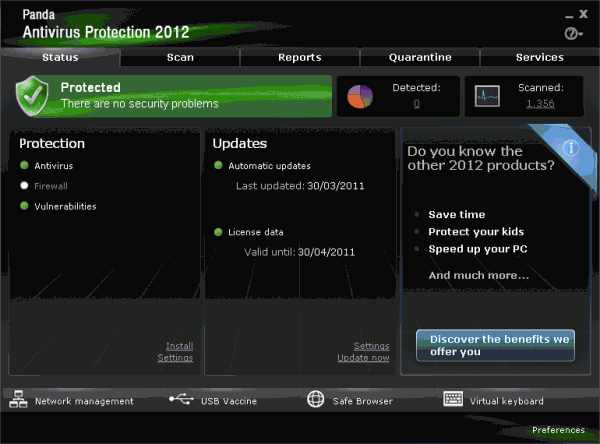Viewport: 600px width, 444px height.
Task: Click the green shield Protected icon
Action: (x=32, y=96)
